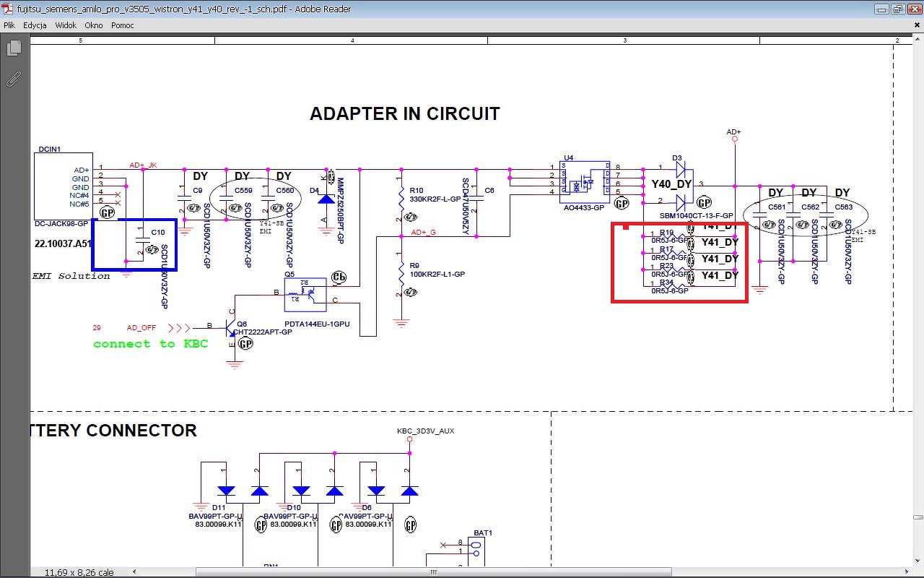Click the horizontal scrollbar thumb
The image size is (924, 578).
tap(434, 572)
